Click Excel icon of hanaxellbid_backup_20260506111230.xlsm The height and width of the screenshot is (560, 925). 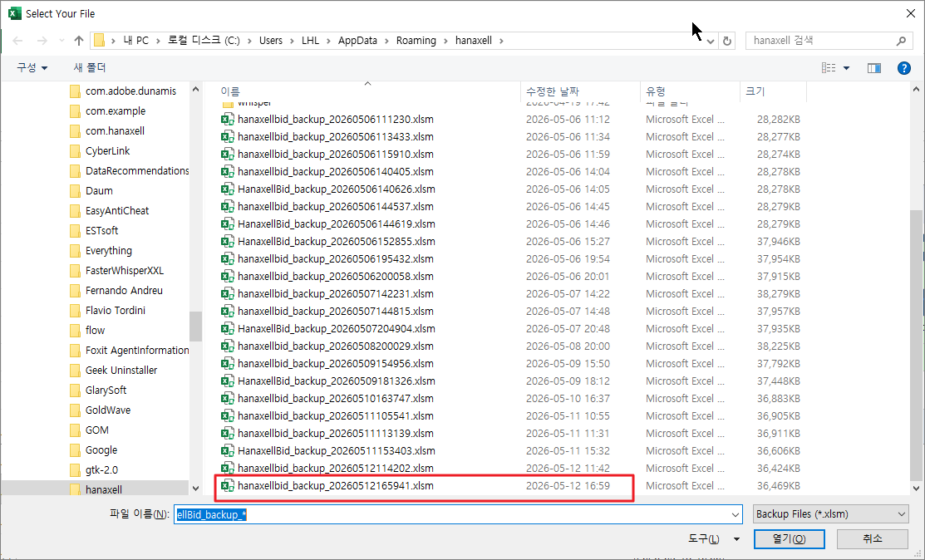(x=227, y=119)
